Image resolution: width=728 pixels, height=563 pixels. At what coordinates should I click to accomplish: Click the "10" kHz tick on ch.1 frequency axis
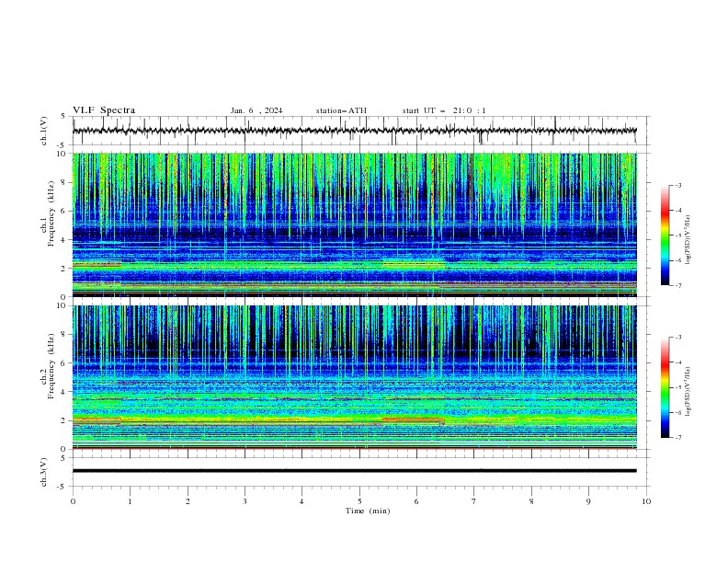click(62, 154)
